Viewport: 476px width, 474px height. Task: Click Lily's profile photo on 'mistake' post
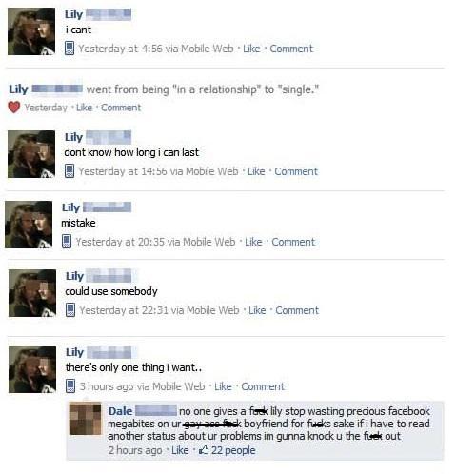click(29, 225)
